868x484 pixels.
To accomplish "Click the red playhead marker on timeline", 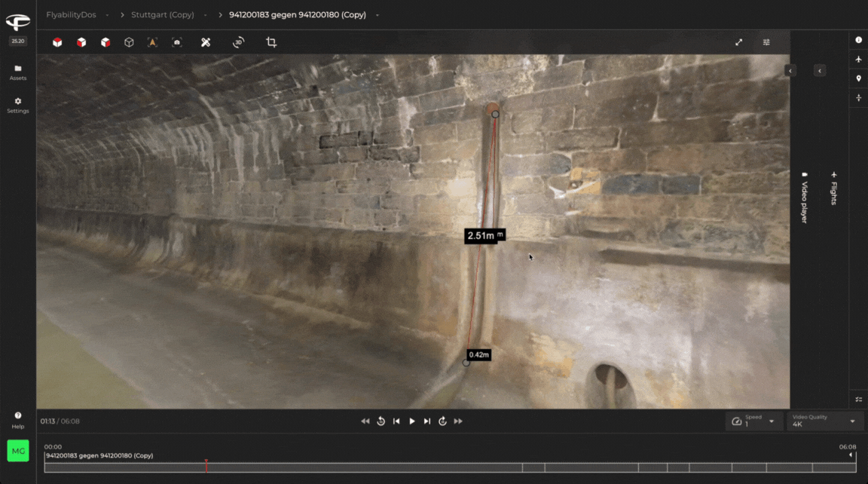I will tap(206, 465).
